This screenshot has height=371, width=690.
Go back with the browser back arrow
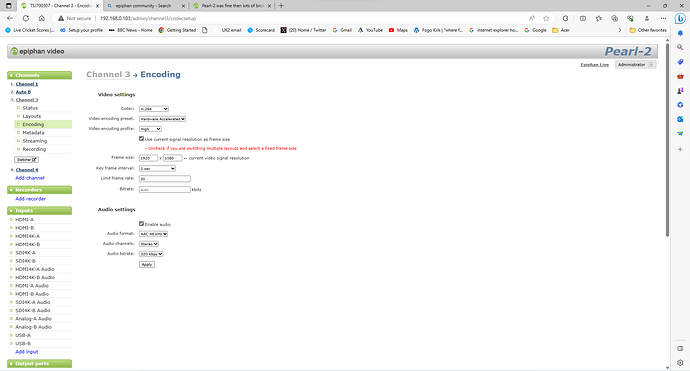(10, 18)
